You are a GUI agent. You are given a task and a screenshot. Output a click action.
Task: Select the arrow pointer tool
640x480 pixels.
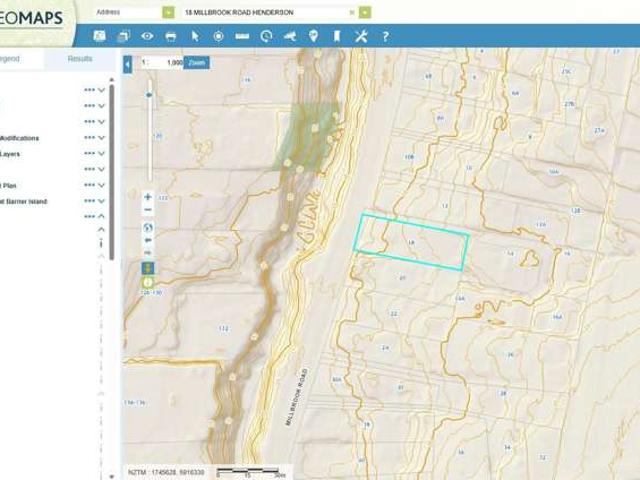click(195, 37)
